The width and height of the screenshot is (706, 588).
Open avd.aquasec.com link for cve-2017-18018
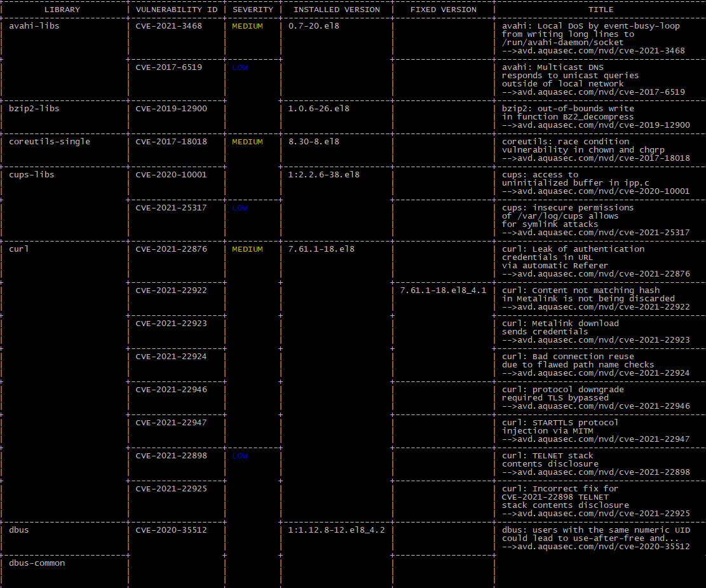[x=596, y=158]
